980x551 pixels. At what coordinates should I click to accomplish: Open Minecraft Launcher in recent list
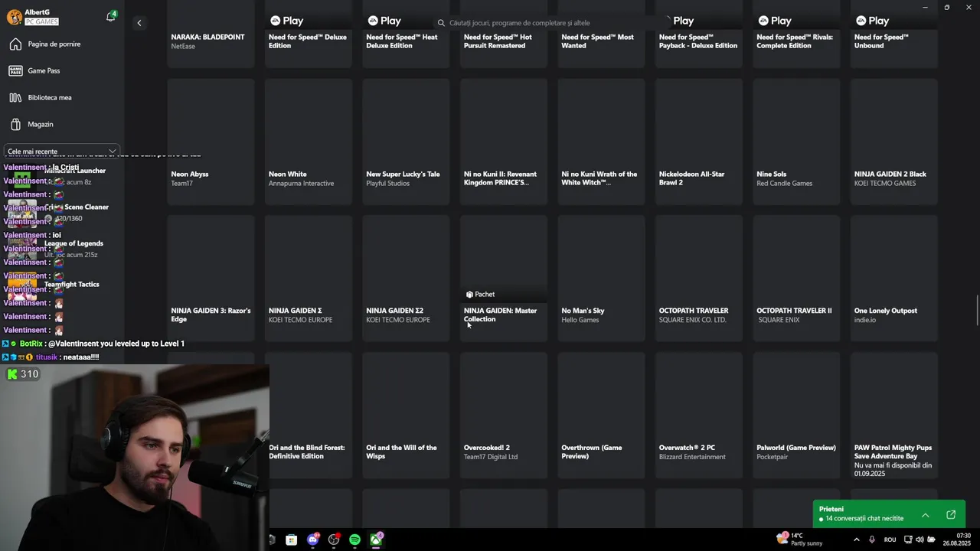61,176
